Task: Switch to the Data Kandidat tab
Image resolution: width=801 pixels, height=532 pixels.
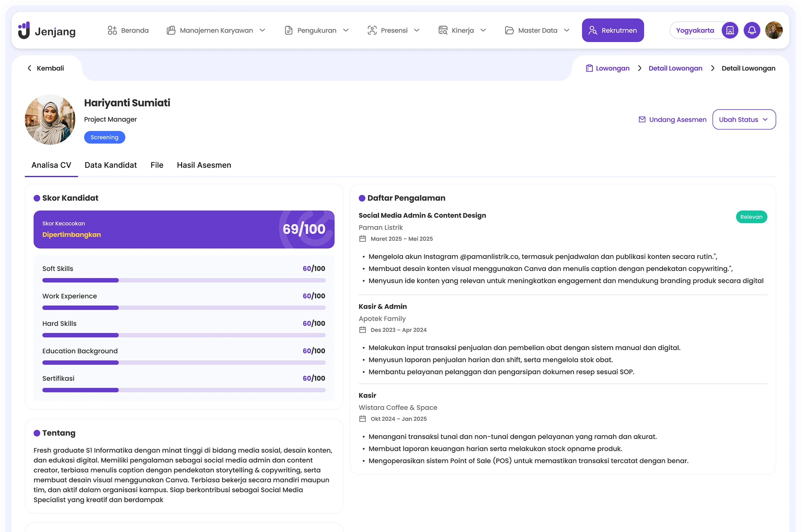Action: coord(111,165)
